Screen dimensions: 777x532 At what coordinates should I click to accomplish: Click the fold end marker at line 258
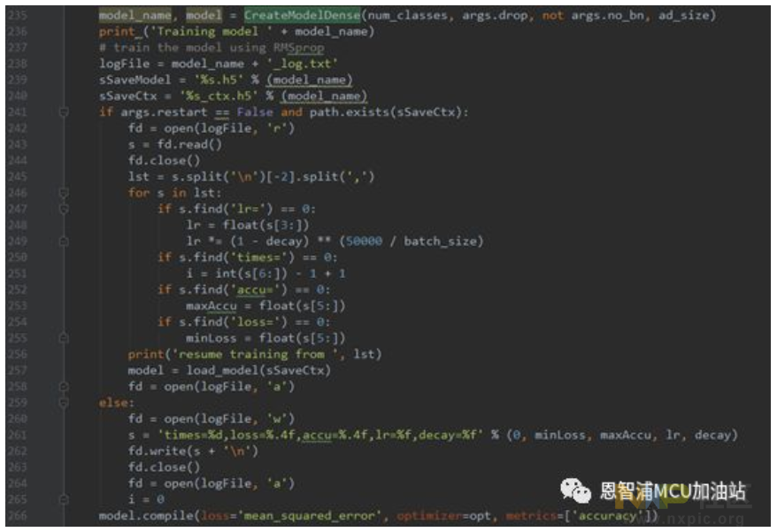(x=64, y=386)
